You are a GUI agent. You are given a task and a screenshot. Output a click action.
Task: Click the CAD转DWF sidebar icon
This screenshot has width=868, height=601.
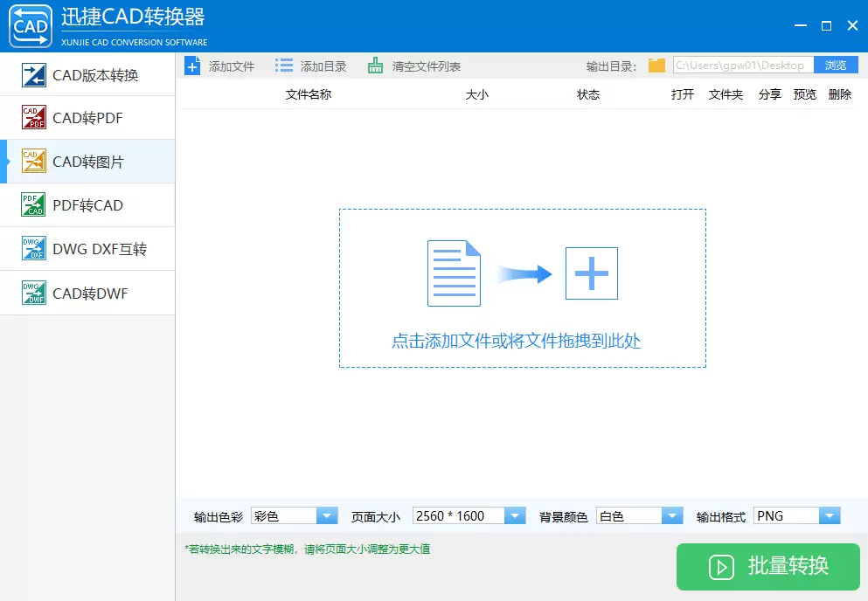tap(34, 293)
